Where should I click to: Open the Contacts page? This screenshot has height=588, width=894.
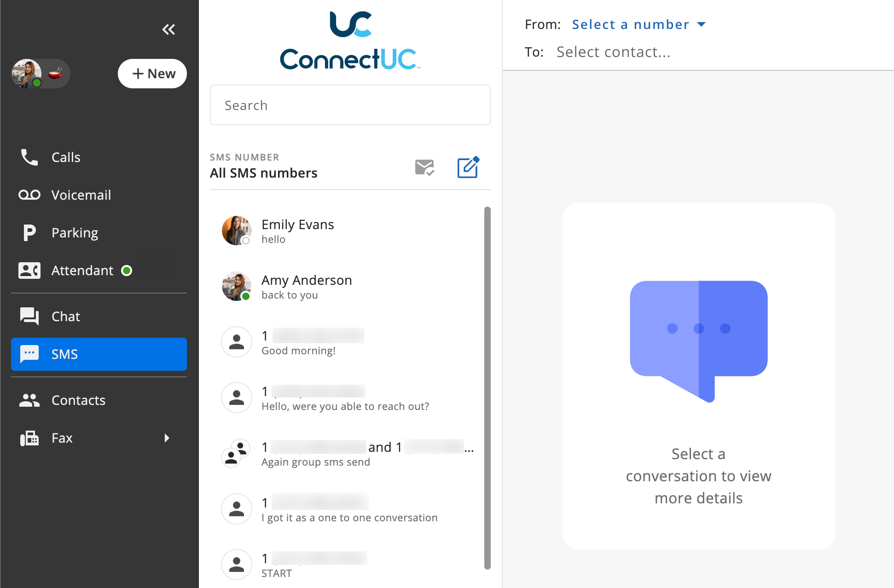tap(78, 400)
